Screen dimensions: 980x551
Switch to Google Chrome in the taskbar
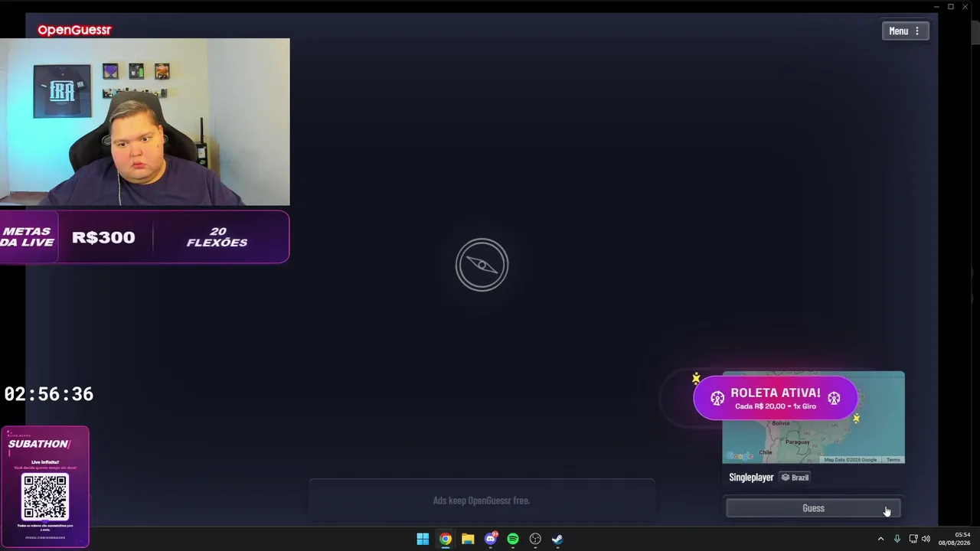coord(445,539)
